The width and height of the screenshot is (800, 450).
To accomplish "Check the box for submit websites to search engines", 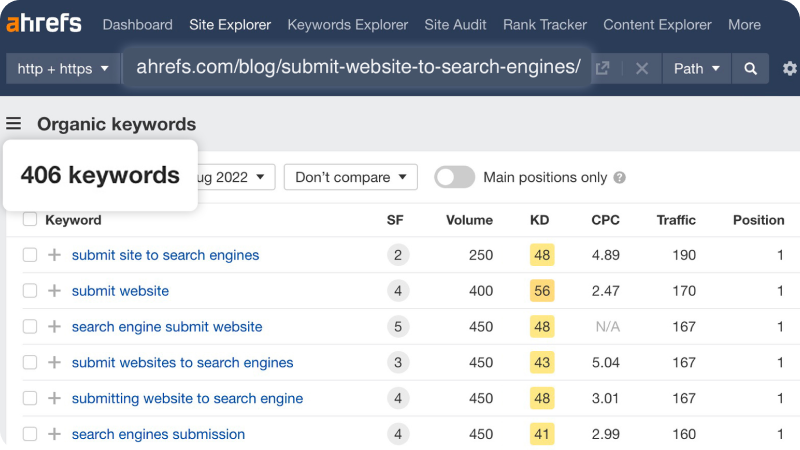I will coord(30,362).
